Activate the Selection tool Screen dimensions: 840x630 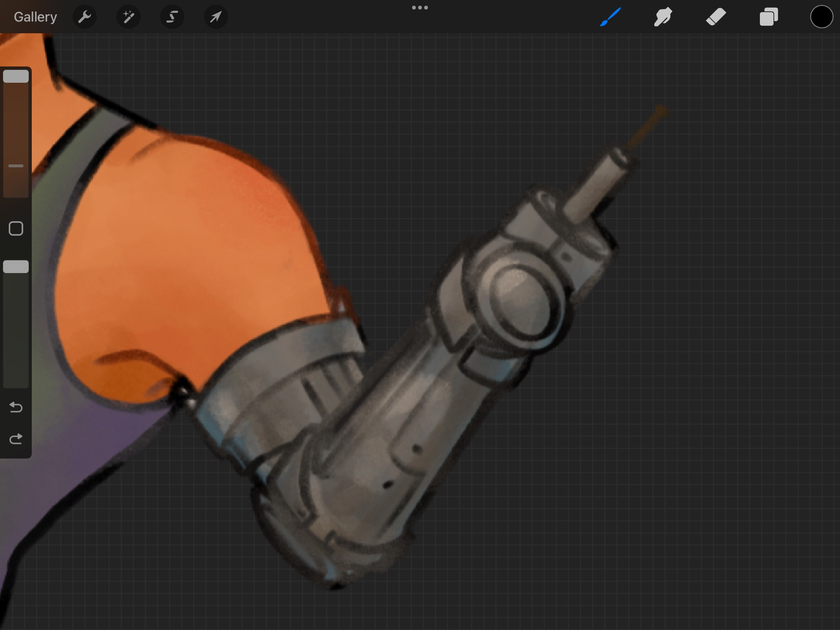pyautogui.click(x=172, y=17)
